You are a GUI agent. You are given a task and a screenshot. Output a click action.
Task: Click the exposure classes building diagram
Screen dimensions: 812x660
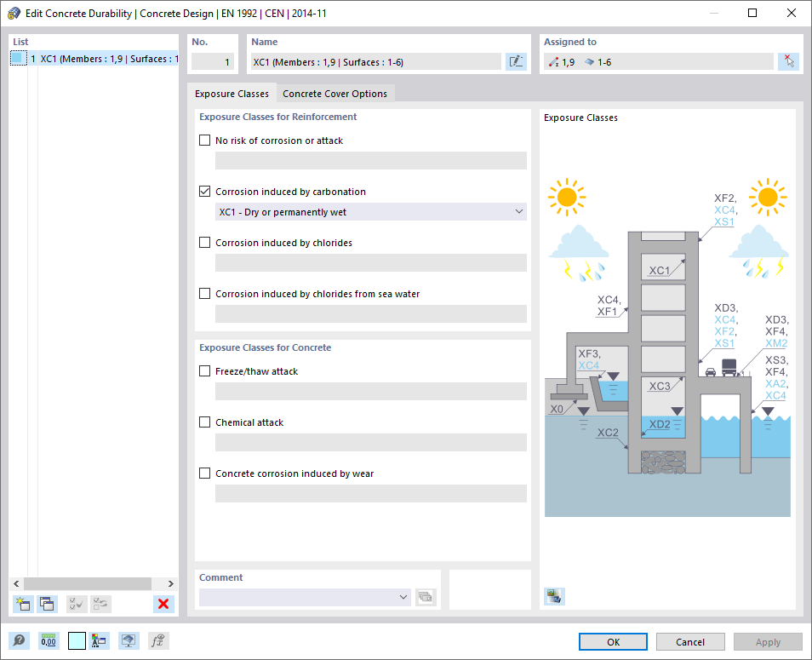667,347
